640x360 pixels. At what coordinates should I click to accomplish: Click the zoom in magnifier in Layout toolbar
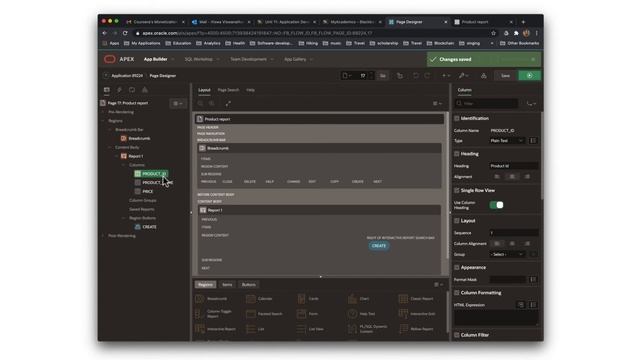pos(212,104)
